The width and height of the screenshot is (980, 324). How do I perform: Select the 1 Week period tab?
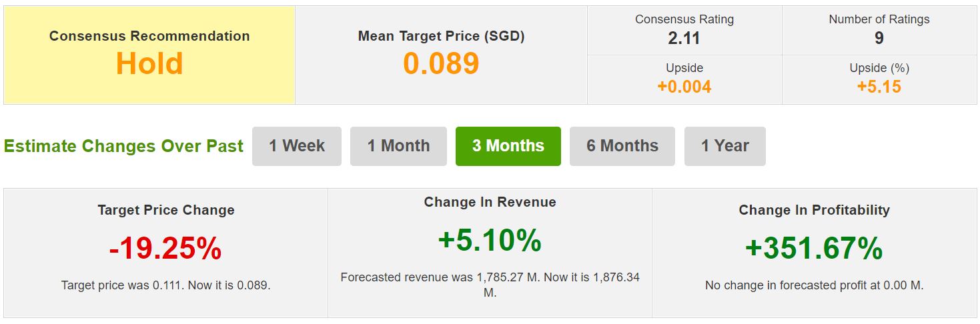click(x=297, y=146)
